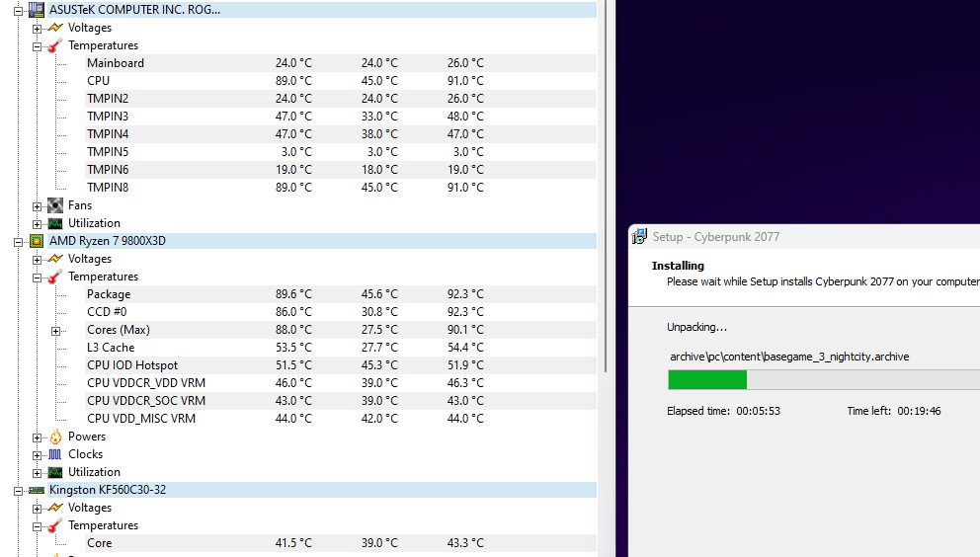
Task: Expand Utilization under AMD Ryzen
Action: 37,473
